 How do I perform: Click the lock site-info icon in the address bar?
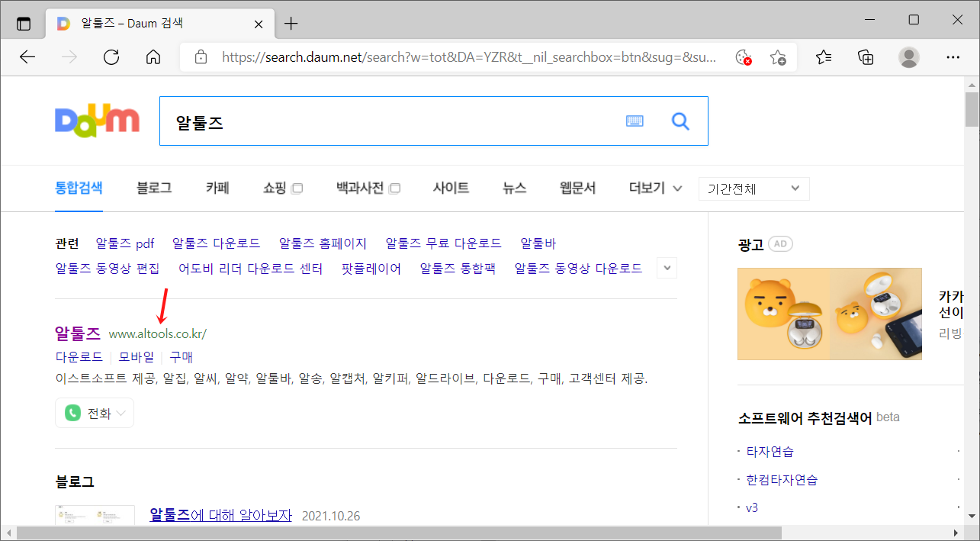coord(201,57)
